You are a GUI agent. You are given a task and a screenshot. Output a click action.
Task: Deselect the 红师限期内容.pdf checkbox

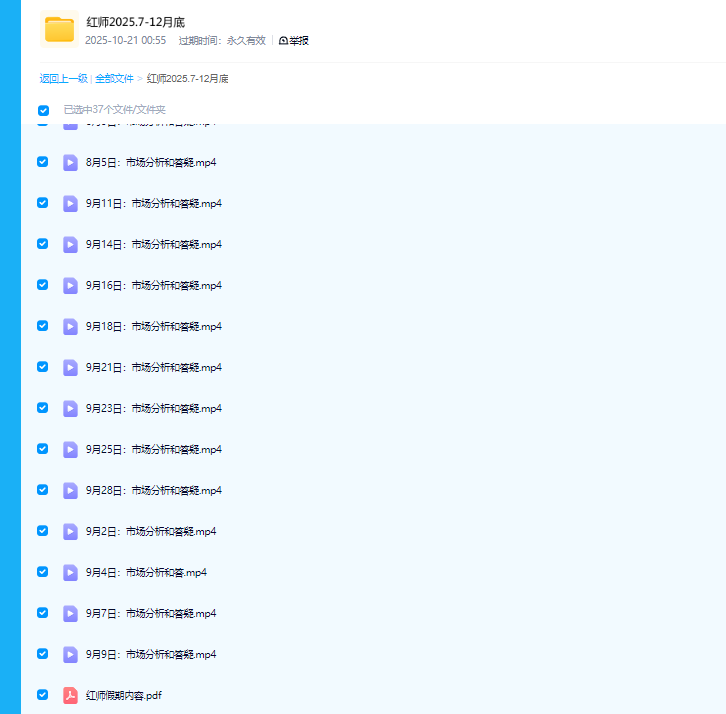[43, 695]
